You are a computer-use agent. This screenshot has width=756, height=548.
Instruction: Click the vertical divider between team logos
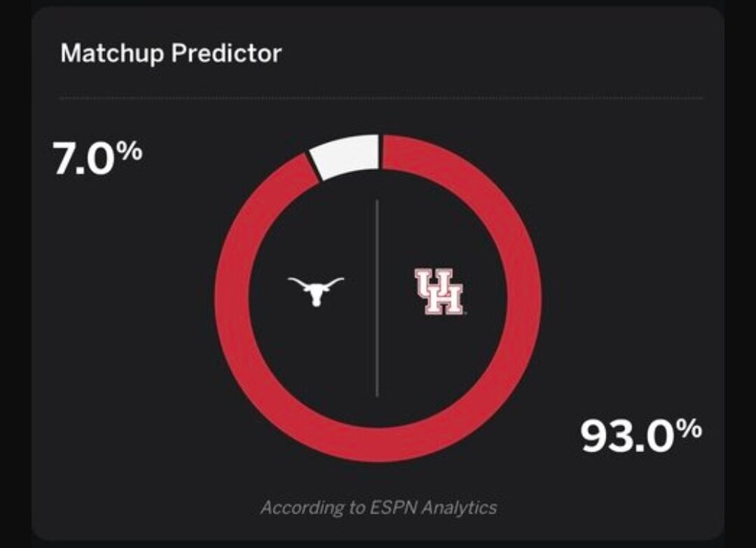click(377, 298)
